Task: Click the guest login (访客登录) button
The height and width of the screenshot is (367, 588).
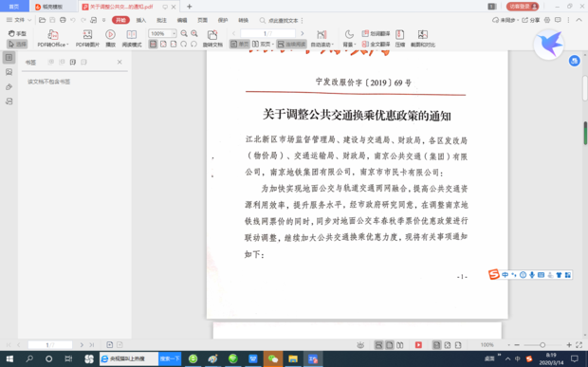Action: coord(523,7)
